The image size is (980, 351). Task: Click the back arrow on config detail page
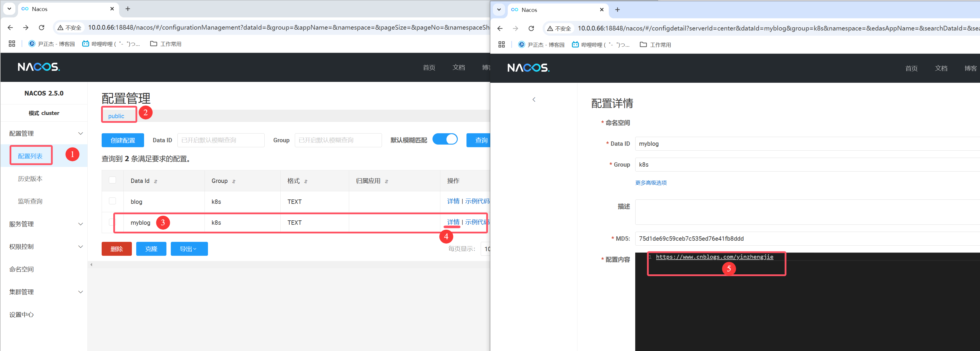pyautogui.click(x=534, y=100)
